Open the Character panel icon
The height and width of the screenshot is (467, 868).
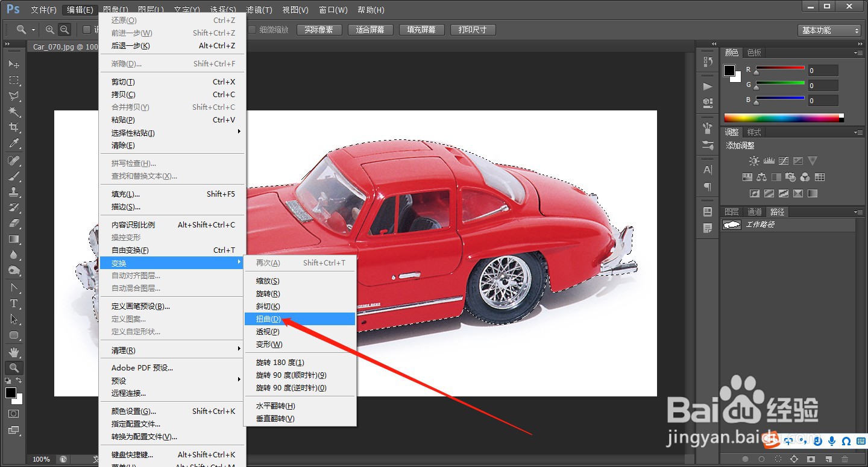pos(708,170)
